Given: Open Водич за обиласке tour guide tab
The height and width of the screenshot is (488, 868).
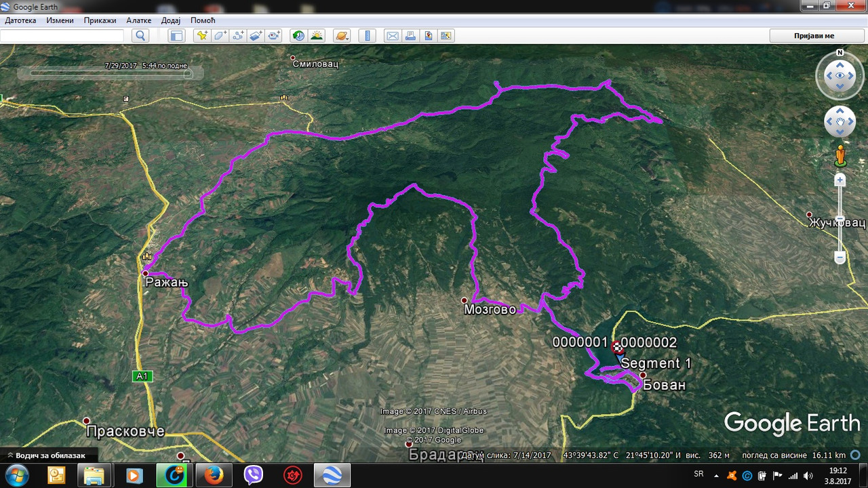Looking at the screenshot, I should pos(50,456).
